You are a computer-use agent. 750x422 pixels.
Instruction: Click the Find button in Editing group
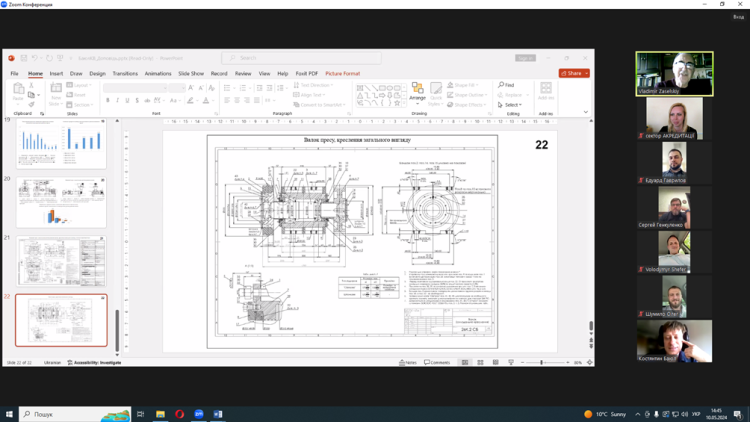click(x=507, y=85)
